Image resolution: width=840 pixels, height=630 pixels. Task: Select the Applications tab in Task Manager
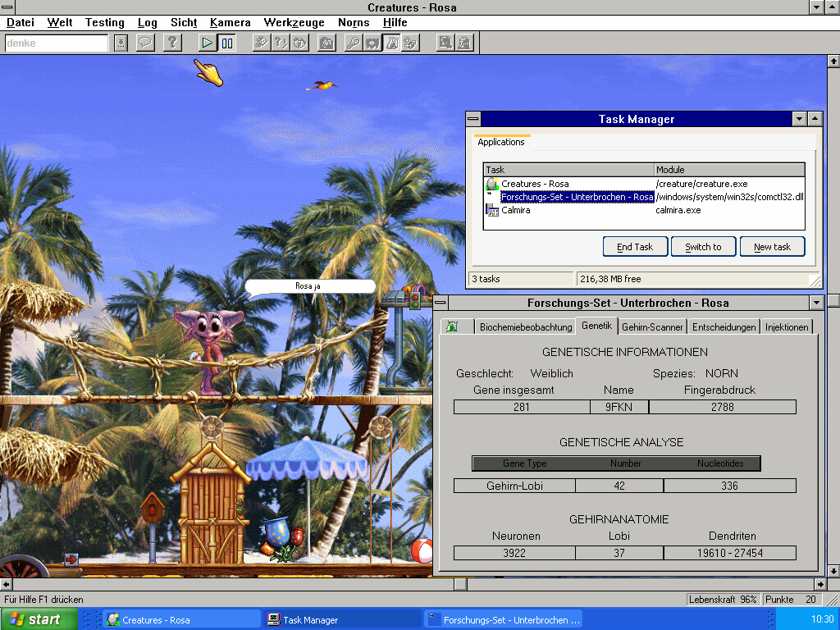[501, 142]
